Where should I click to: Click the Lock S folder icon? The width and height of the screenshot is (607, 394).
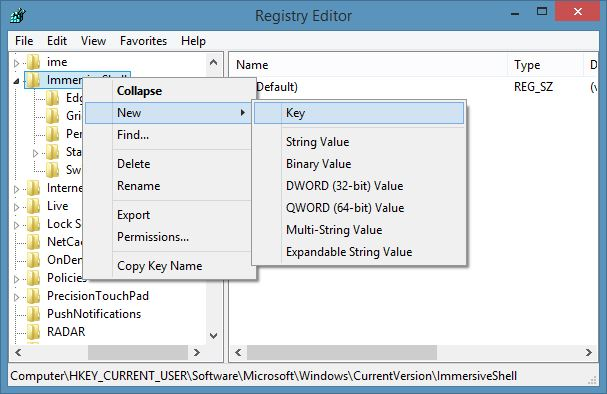click(x=33, y=224)
